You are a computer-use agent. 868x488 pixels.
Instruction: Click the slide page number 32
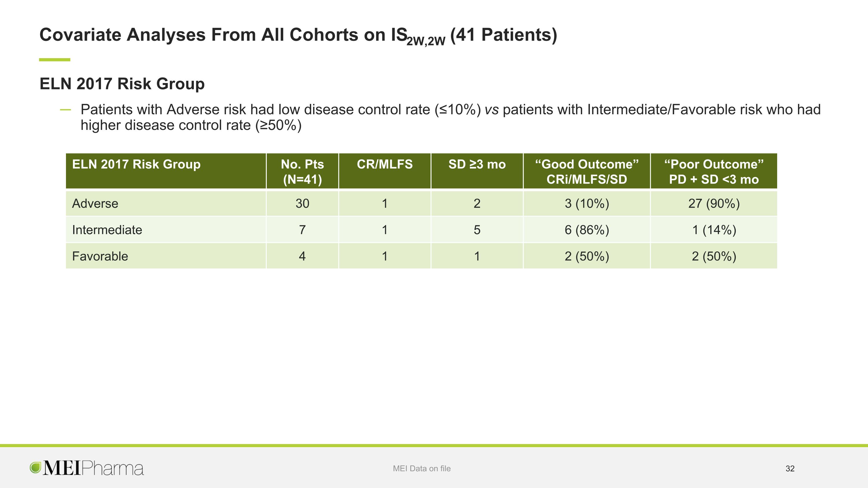[790, 468]
